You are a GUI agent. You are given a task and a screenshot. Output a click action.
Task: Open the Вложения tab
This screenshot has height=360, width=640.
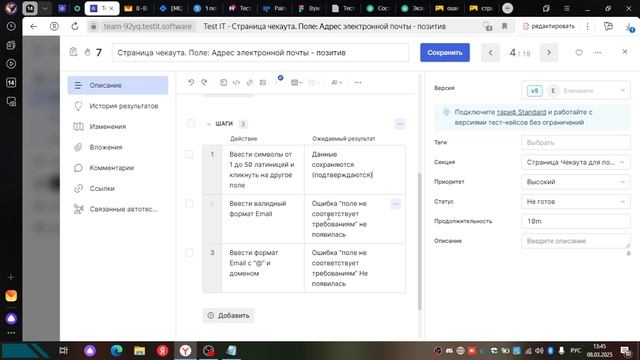[x=118, y=147]
